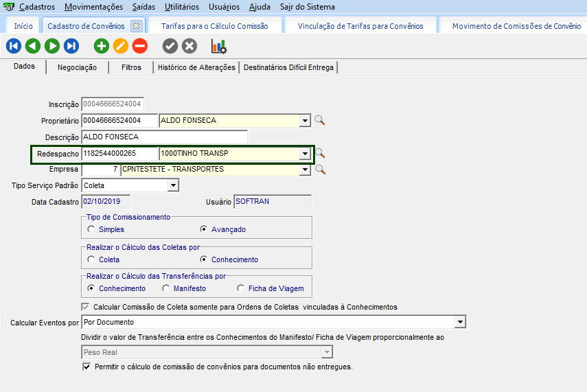Screen dimensions: 587x392
Task: Select Manifesto for transferências calculation
Action: 166,288
